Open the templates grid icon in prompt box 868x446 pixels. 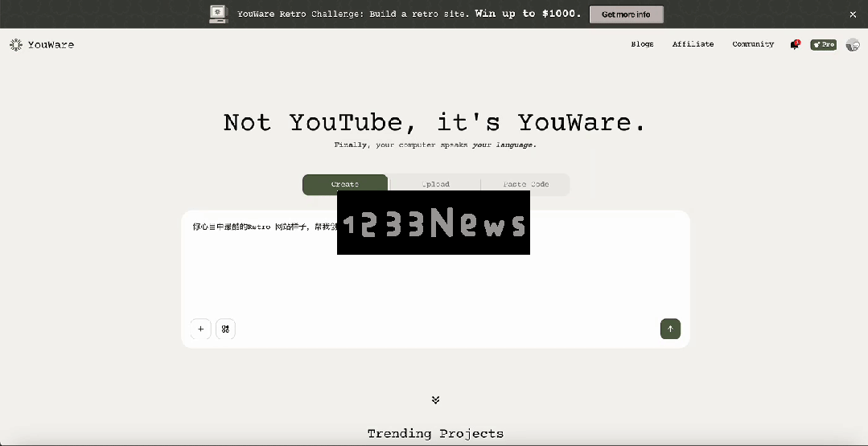225,329
